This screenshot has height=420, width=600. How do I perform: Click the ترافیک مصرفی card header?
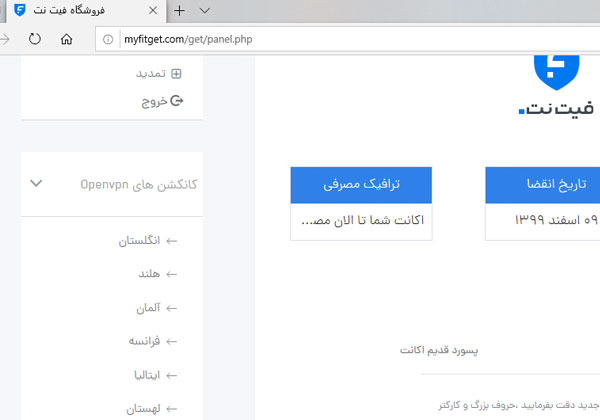[x=360, y=185]
